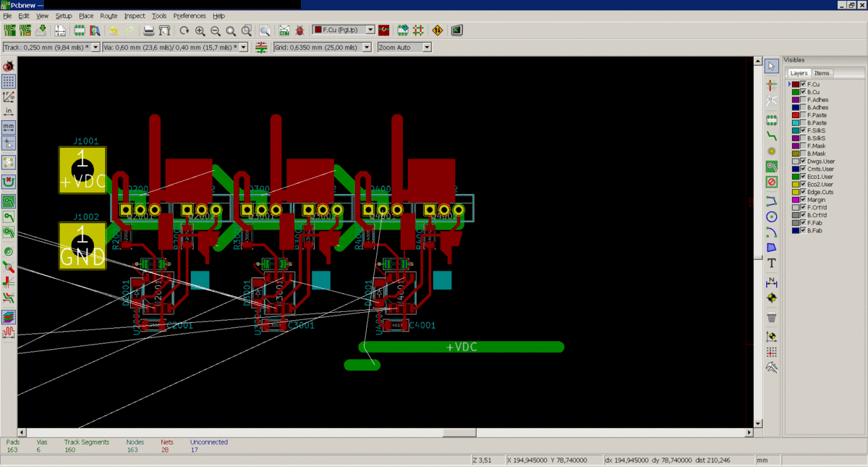Viewport: 868px width, 467px height.
Task: Click the Margin magenta color swatch
Action: (796, 200)
